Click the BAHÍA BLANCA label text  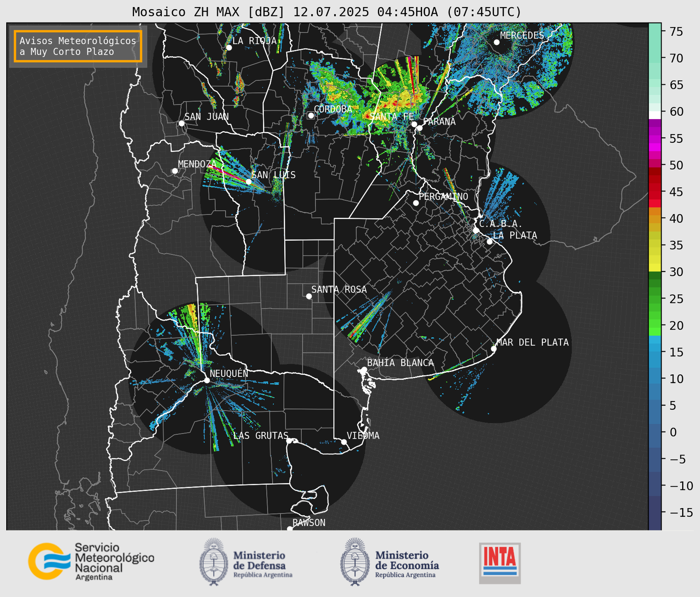click(400, 363)
